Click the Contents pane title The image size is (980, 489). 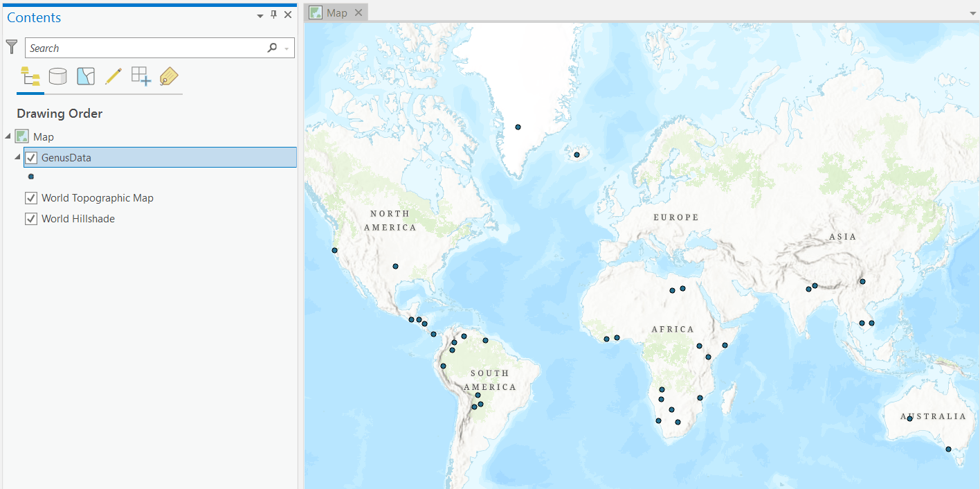pyautogui.click(x=34, y=17)
